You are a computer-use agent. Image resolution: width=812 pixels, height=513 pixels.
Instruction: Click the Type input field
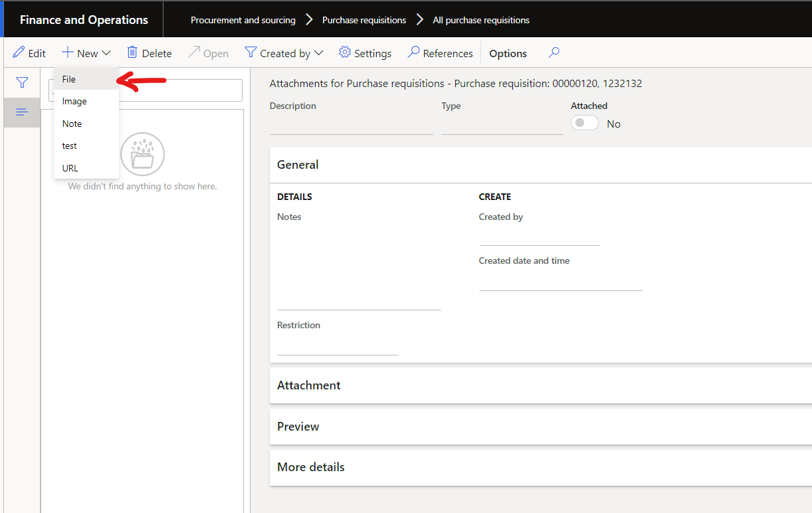[502, 124]
